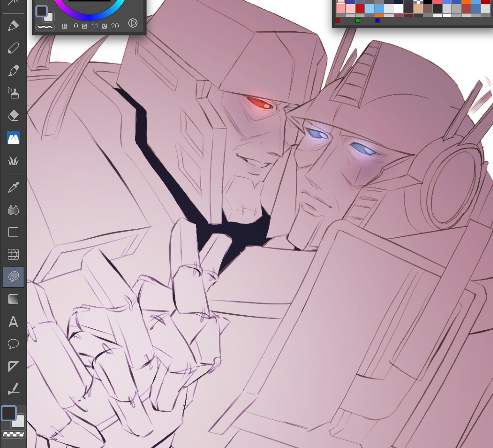The height and width of the screenshot is (448, 493).
Task: Select the Eyedropper tool
Action: [13, 187]
